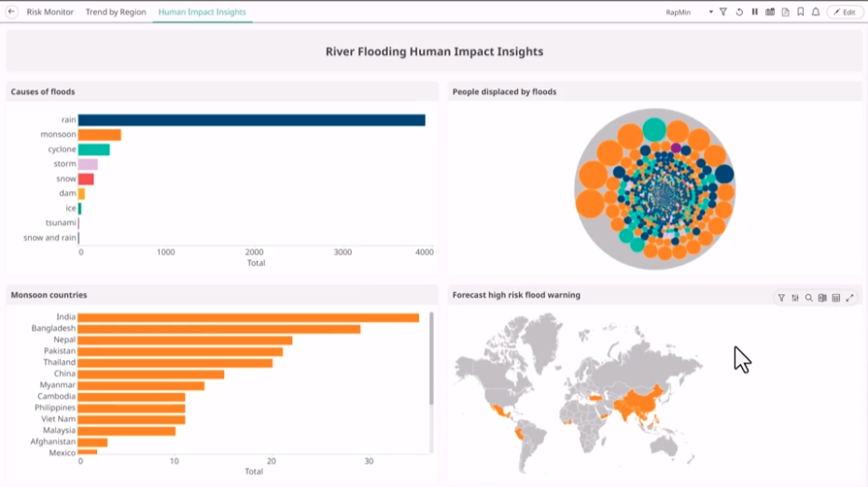Click the reset/undo arrow icon
This screenshot has height=487, width=868.
(x=739, y=12)
